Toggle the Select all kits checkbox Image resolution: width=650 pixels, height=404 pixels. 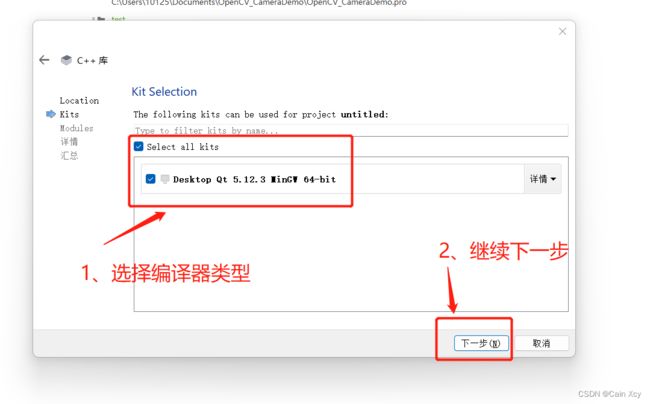point(138,146)
